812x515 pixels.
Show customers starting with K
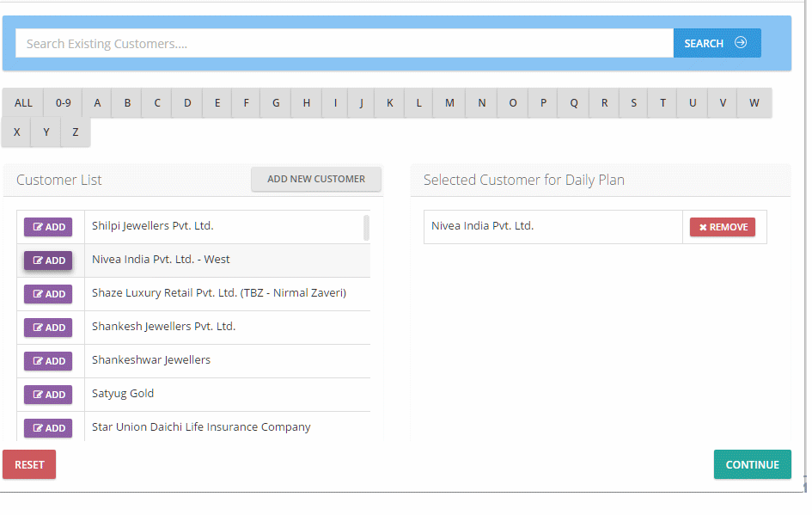coord(389,102)
